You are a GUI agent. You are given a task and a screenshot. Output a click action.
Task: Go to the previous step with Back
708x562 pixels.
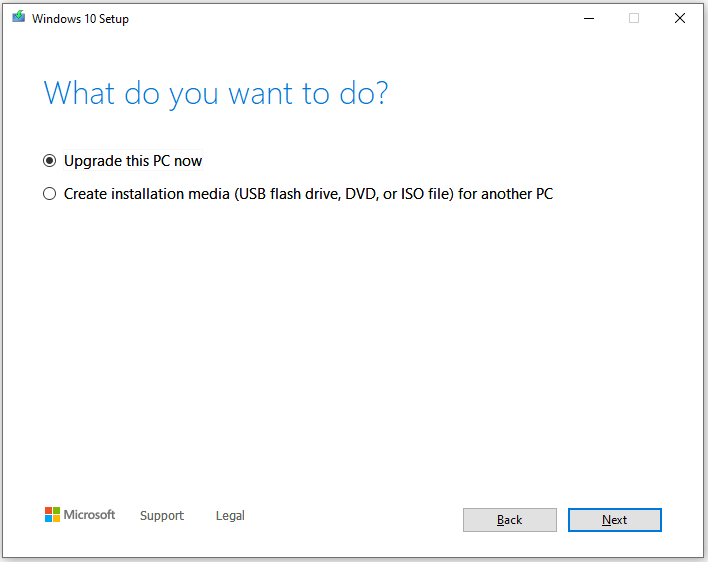510,520
